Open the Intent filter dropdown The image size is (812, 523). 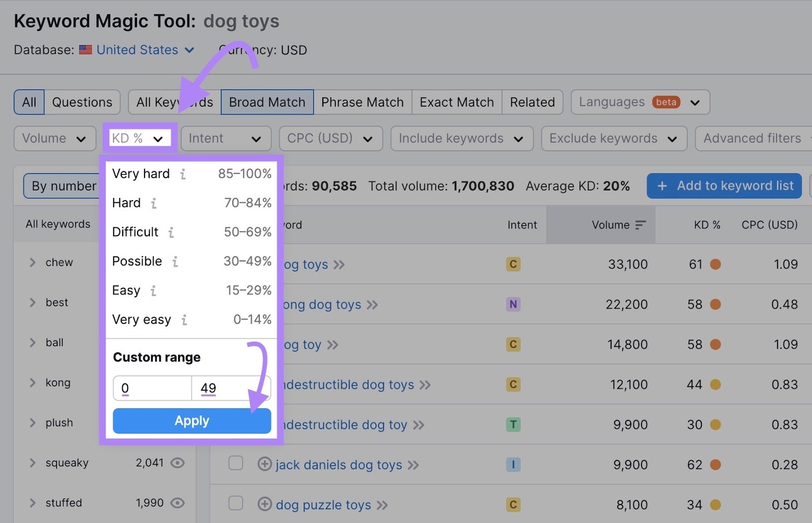225,138
